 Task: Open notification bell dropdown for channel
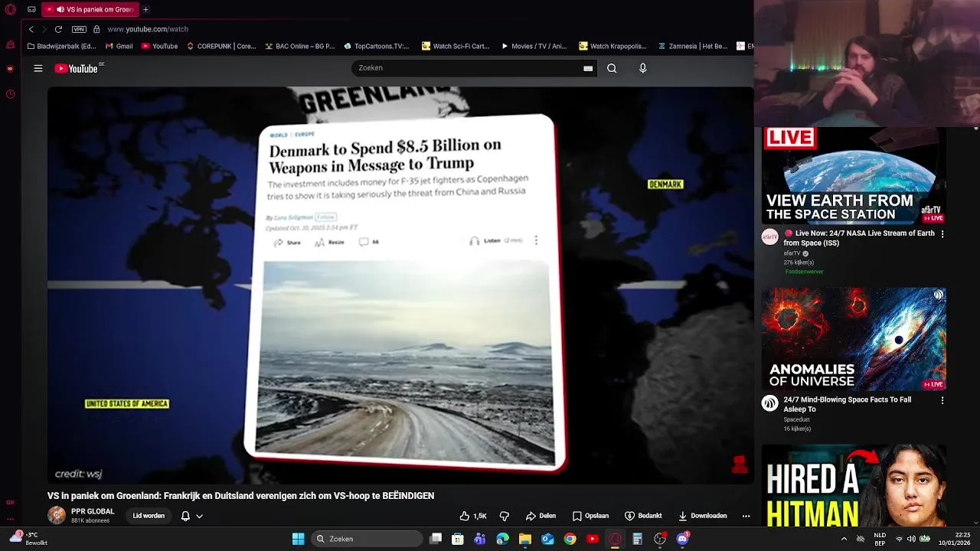pyautogui.click(x=191, y=516)
